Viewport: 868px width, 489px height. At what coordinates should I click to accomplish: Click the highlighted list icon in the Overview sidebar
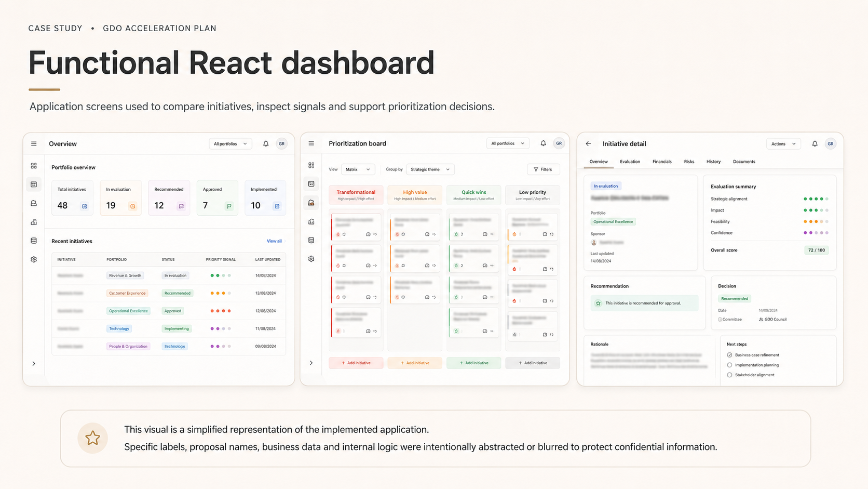pyautogui.click(x=34, y=184)
